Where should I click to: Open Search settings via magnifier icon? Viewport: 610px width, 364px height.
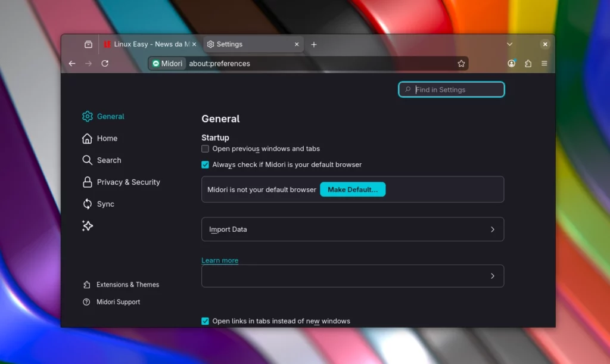pos(87,160)
